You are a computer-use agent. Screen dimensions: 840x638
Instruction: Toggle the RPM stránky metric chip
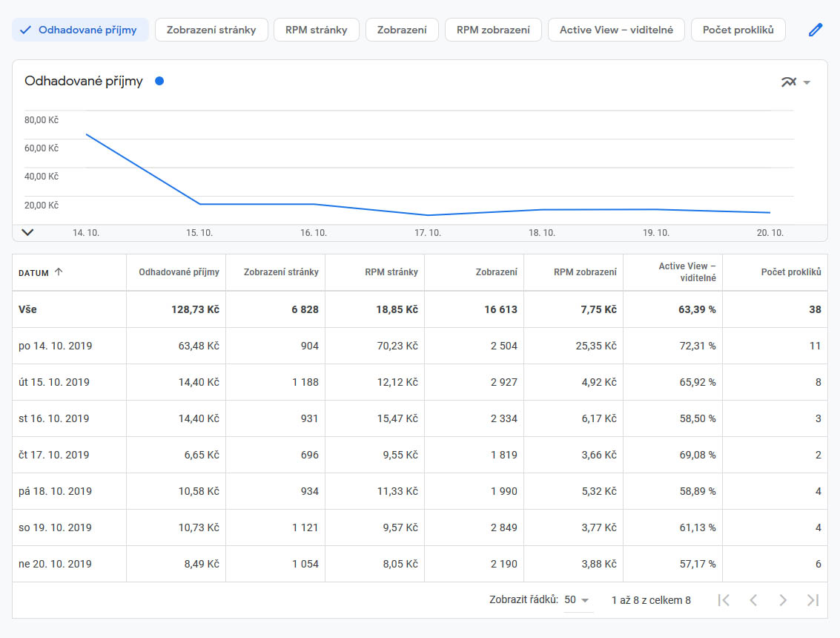click(317, 30)
